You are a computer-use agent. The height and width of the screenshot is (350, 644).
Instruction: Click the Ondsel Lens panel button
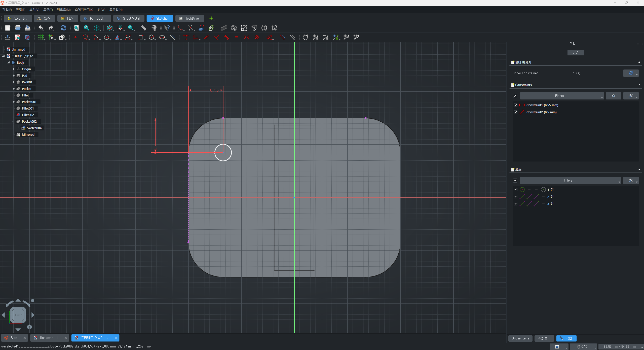[x=520, y=338]
